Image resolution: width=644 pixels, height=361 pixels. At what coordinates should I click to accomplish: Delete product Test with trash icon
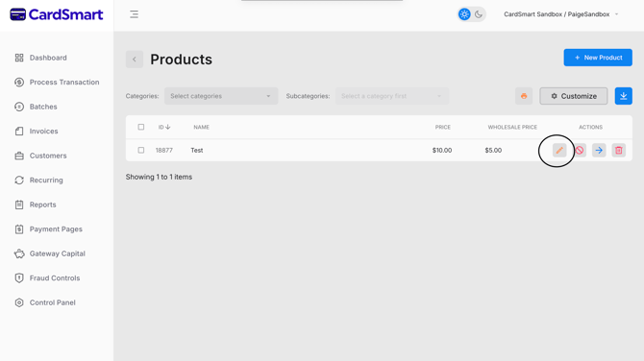(619, 150)
